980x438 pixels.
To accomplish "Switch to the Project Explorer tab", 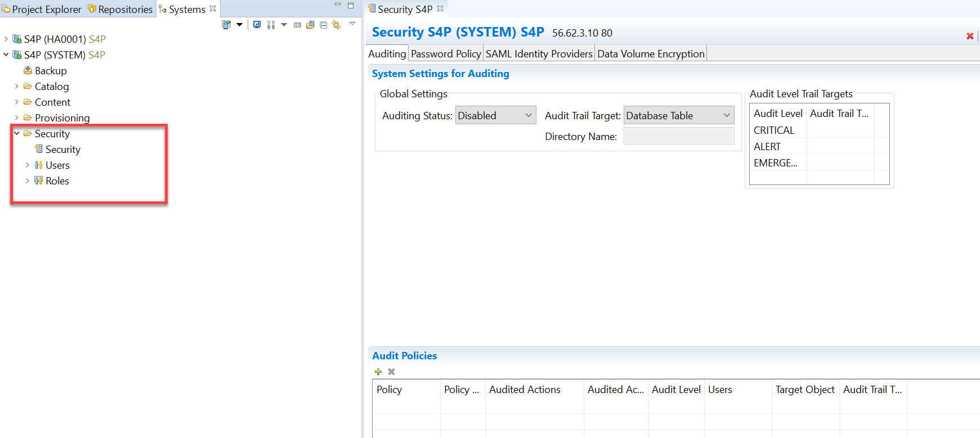I will [42, 9].
